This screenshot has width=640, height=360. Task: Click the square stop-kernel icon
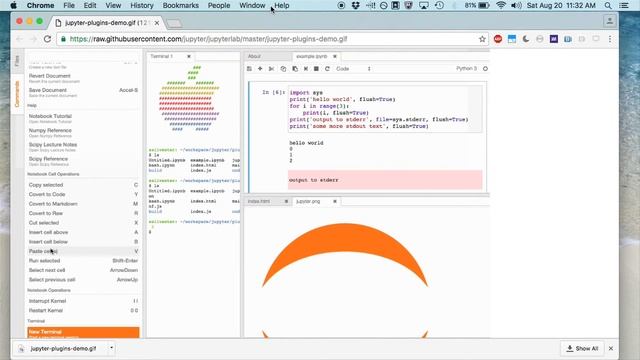click(x=316, y=69)
